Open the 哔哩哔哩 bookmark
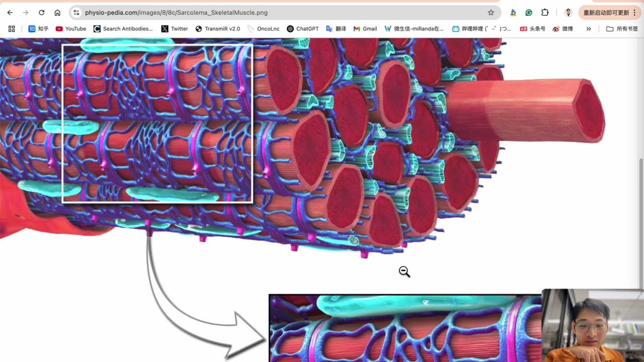 pos(482,29)
